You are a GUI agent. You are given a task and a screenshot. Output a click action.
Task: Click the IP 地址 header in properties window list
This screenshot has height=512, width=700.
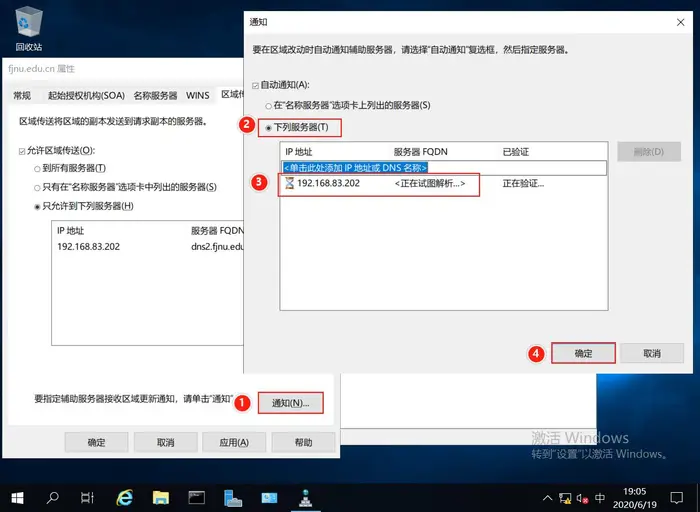point(71,231)
